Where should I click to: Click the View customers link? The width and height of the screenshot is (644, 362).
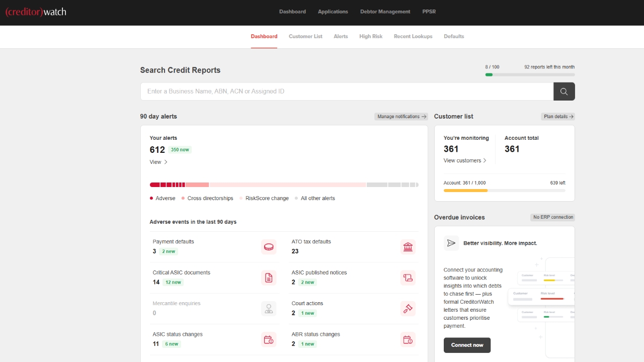[465, 160]
